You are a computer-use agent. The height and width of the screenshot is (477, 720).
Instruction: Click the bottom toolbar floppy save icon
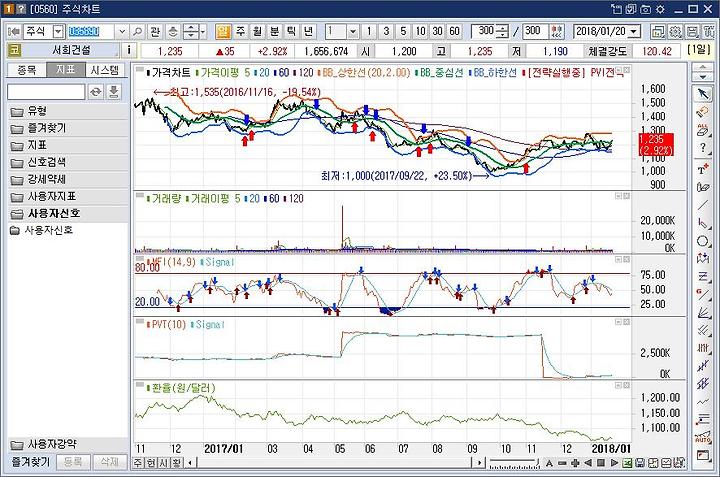pyautogui.click(x=640, y=463)
